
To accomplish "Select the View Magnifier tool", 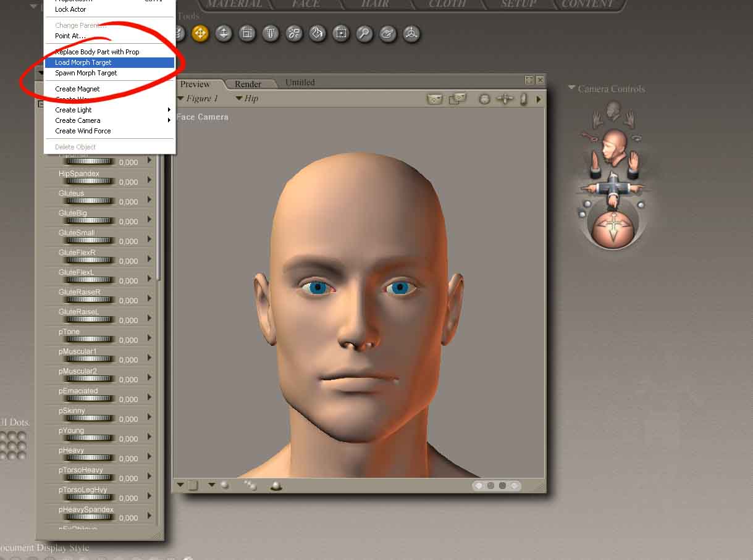I will 364,33.
